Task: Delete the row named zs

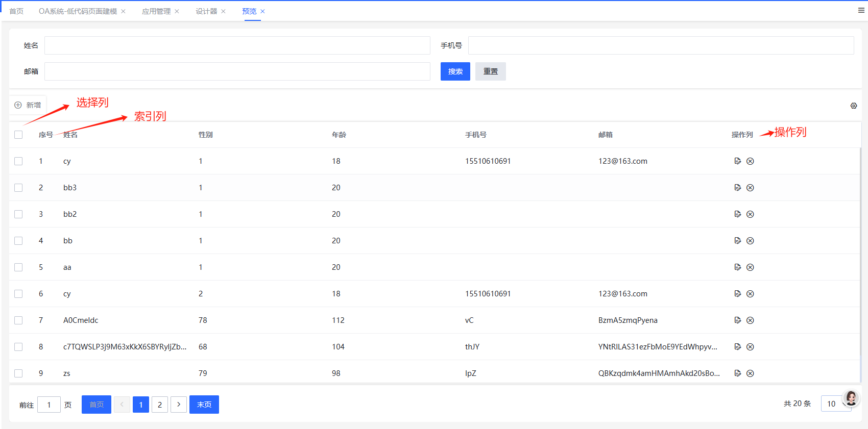Action: point(750,373)
